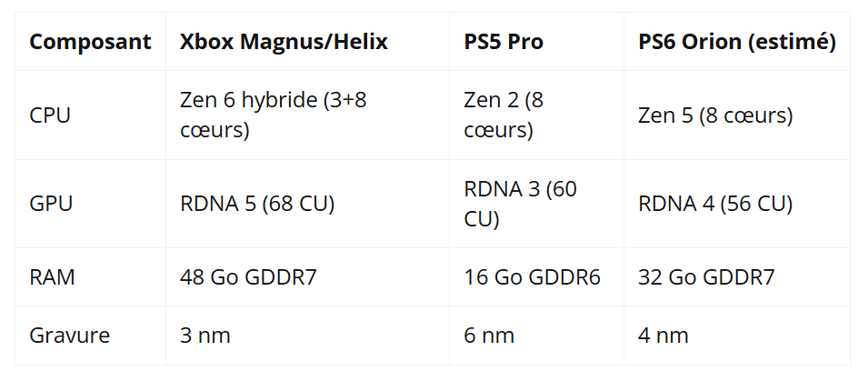Screen dimensions: 868x371
Task: Click the Gravure row label
Action: coord(69,335)
